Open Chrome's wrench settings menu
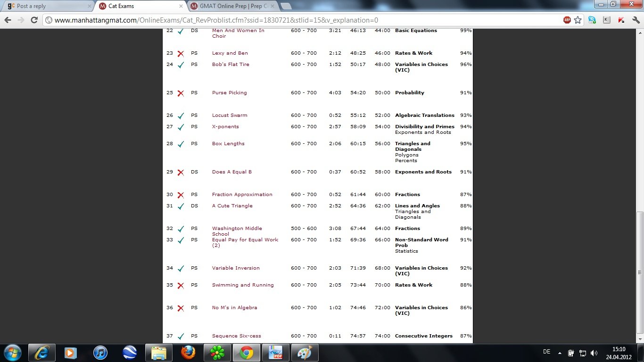644x362 pixels. (635, 20)
